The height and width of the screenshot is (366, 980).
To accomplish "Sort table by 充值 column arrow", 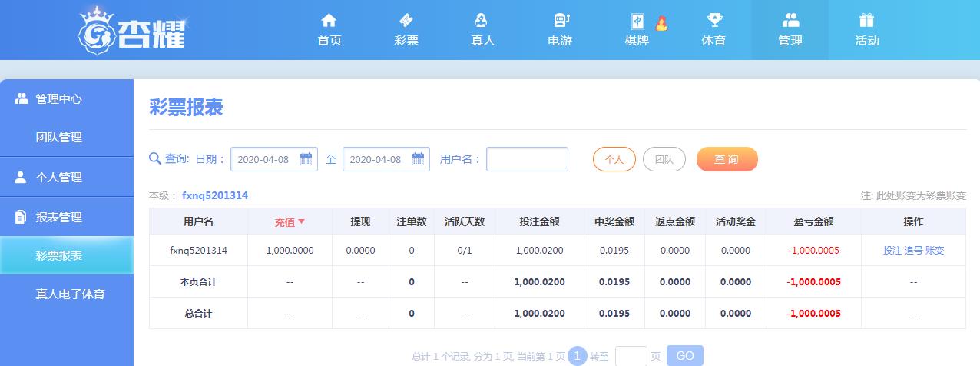I will point(302,221).
